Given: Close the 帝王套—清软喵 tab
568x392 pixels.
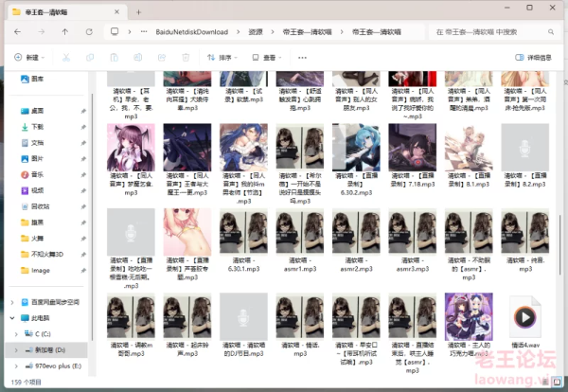Looking at the screenshot, I should tap(116, 12).
